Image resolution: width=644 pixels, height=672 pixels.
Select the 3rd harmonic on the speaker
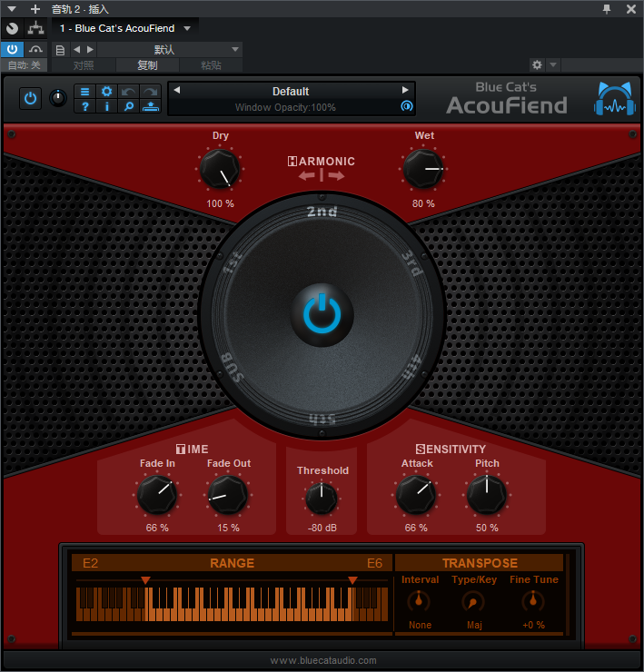point(412,263)
